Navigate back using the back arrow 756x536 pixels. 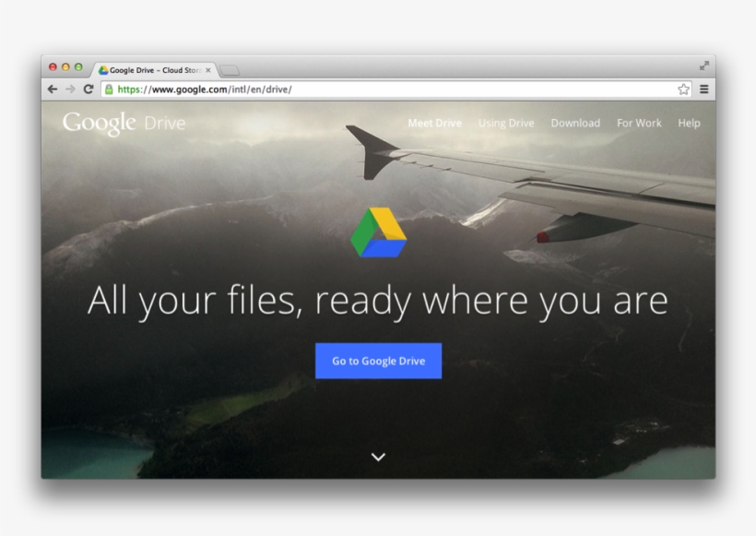[53, 89]
